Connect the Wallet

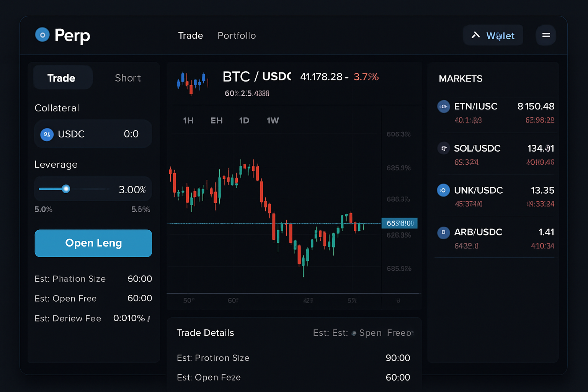pos(493,35)
